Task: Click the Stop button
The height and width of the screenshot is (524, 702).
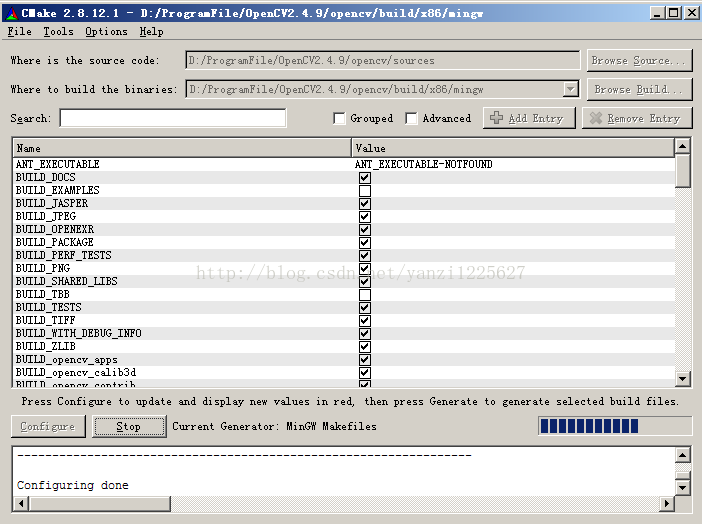Action: 129,426
